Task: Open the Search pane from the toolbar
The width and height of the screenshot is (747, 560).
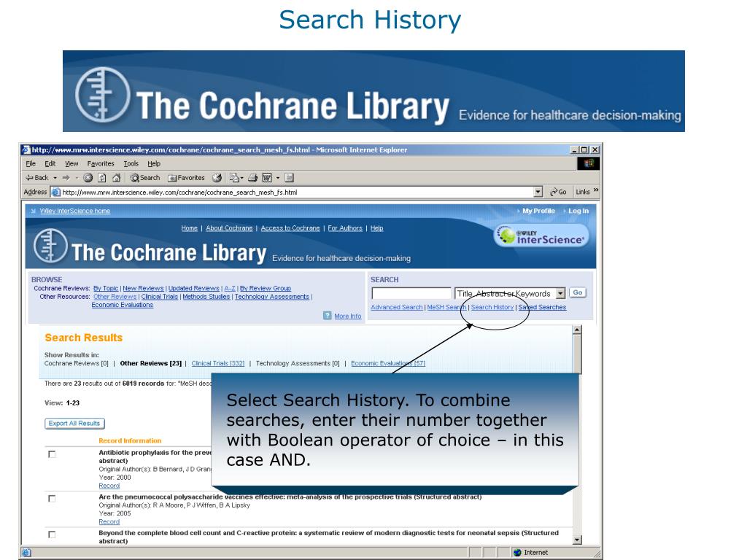Action: point(145,178)
